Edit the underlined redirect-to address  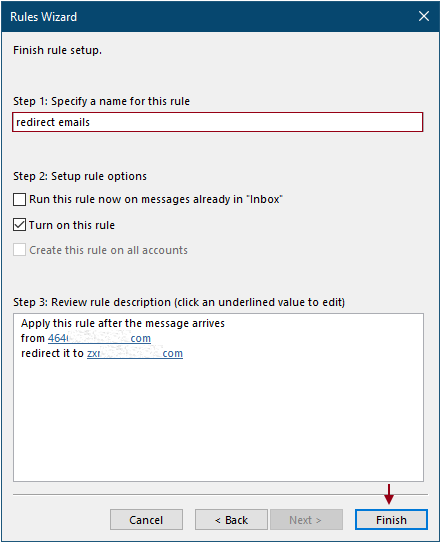(x=135, y=353)
